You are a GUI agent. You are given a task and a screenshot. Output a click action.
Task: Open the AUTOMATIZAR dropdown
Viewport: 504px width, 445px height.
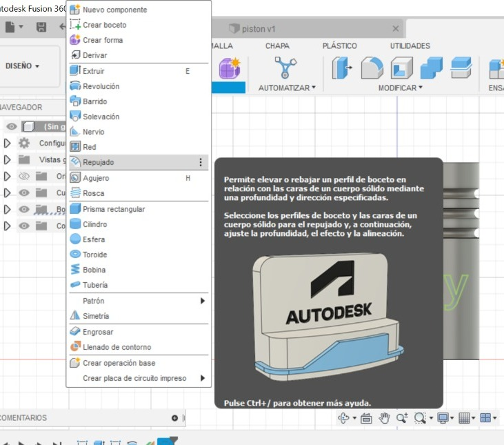(287, 88)
